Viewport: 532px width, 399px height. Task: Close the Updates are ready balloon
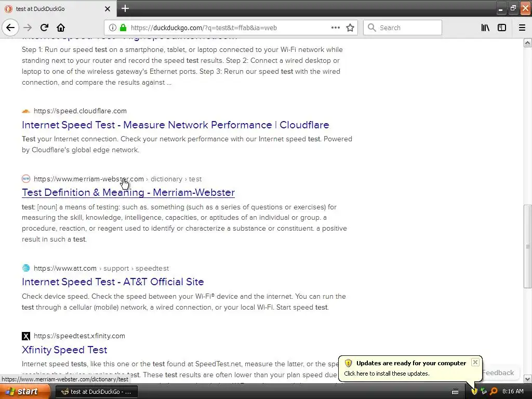475,362
